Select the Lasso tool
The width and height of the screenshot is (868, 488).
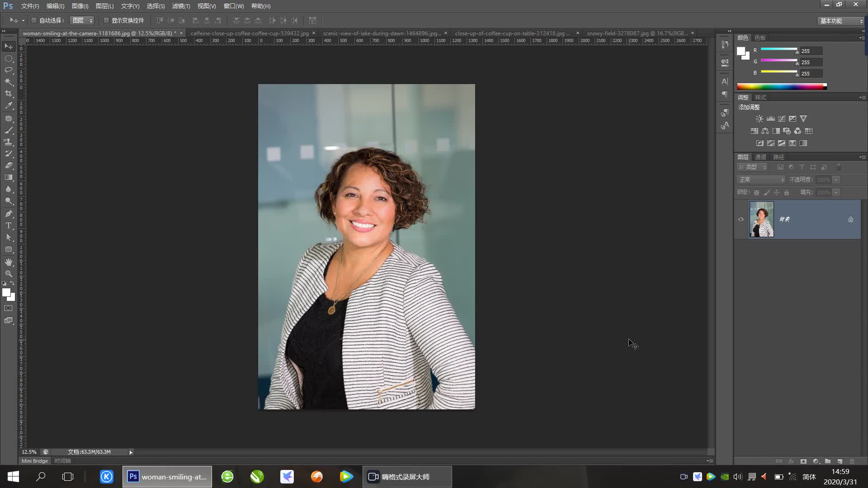point(9,70)
